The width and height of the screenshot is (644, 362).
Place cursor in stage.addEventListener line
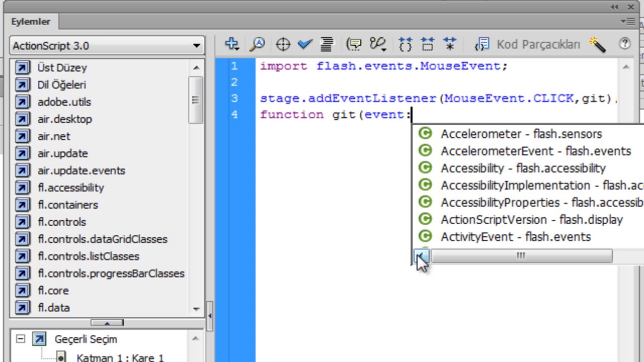click(439, 98)
